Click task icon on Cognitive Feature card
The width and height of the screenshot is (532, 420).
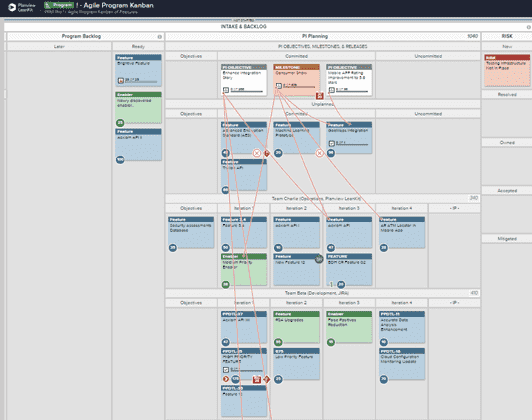click(x=120, y=80)
